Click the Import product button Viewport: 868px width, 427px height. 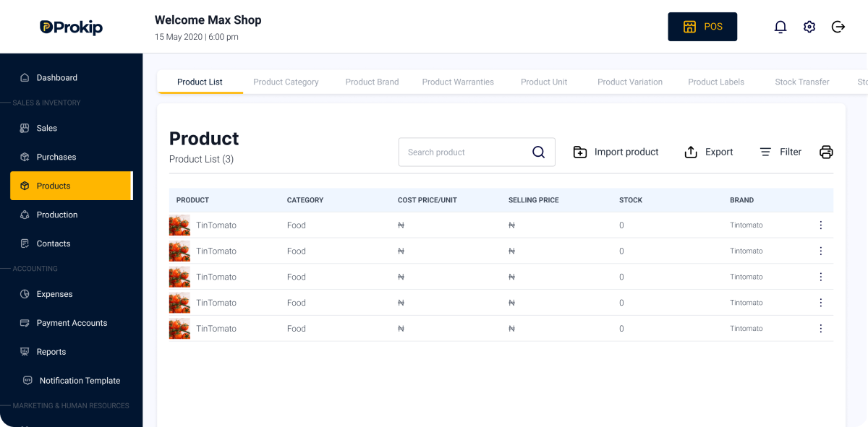click(x=616, y=152)
